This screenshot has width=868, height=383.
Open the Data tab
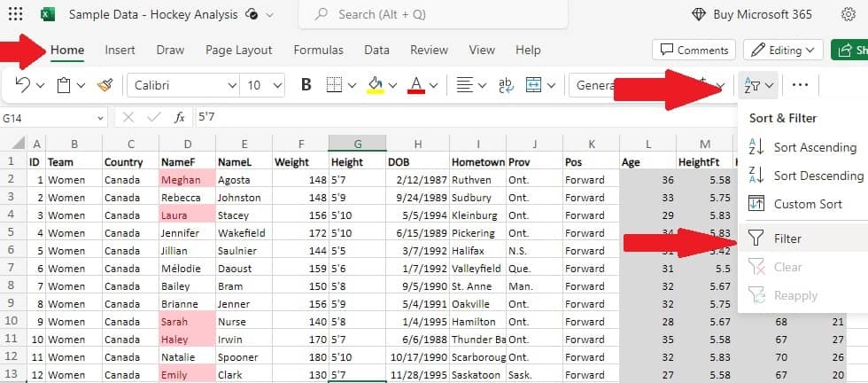click(376, 50)
